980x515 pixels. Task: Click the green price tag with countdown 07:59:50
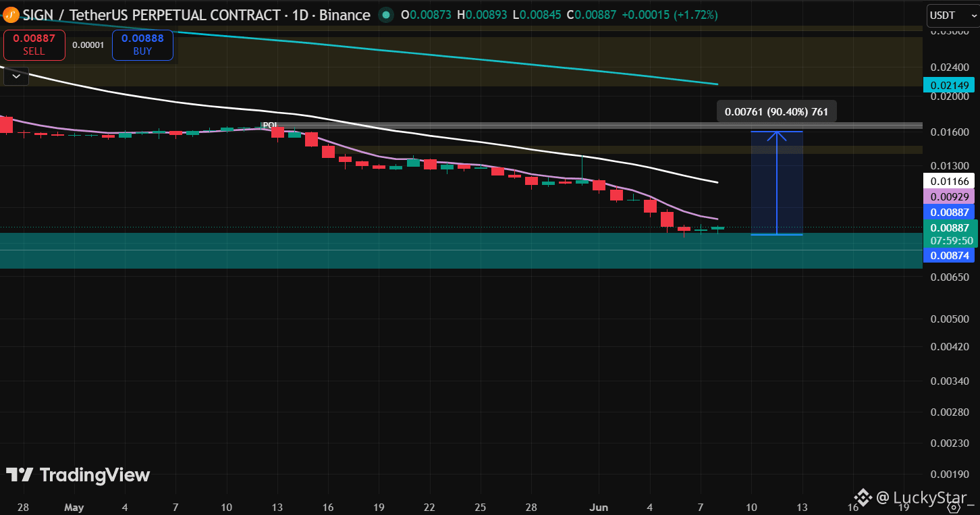coord(950,234)
